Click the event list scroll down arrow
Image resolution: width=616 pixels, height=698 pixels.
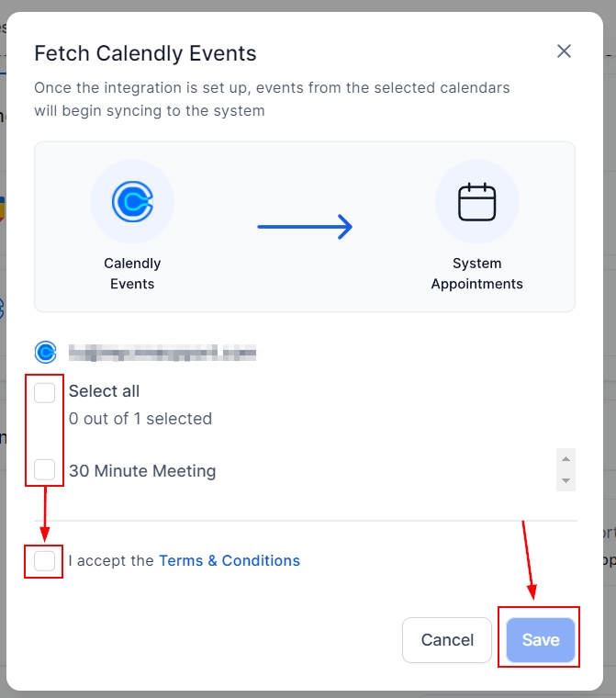click(x=566, y=481)
